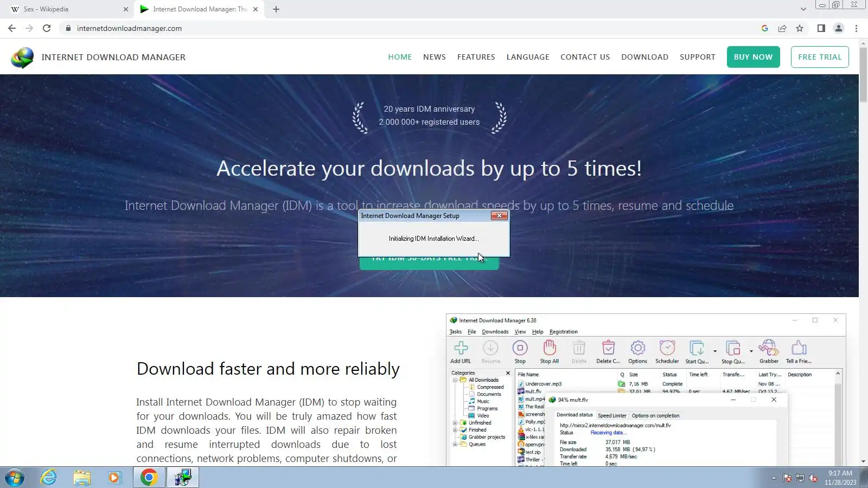Click the 'Accelerate your downloads' headline

tap(429, 169)
